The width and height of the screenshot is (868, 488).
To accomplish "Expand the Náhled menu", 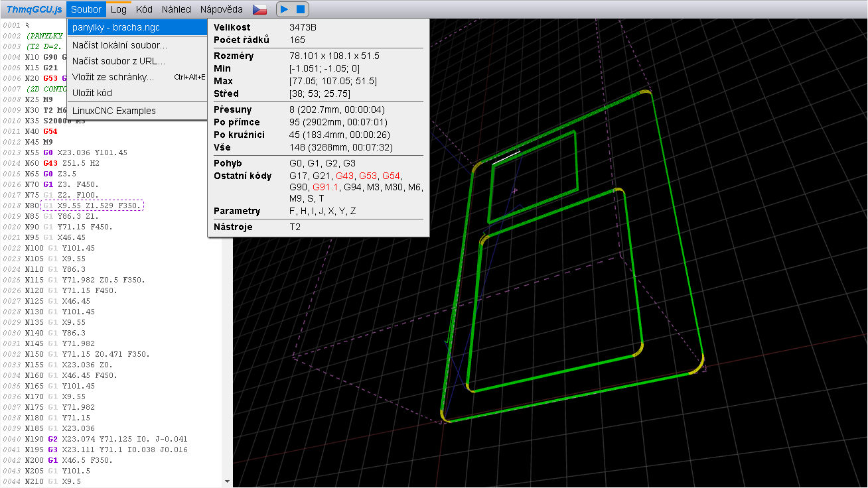I will (177, 9).
